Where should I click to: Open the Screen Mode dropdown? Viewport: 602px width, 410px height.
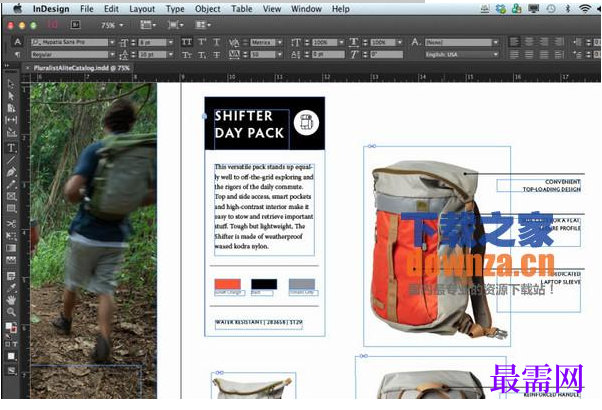pos(175,25)
